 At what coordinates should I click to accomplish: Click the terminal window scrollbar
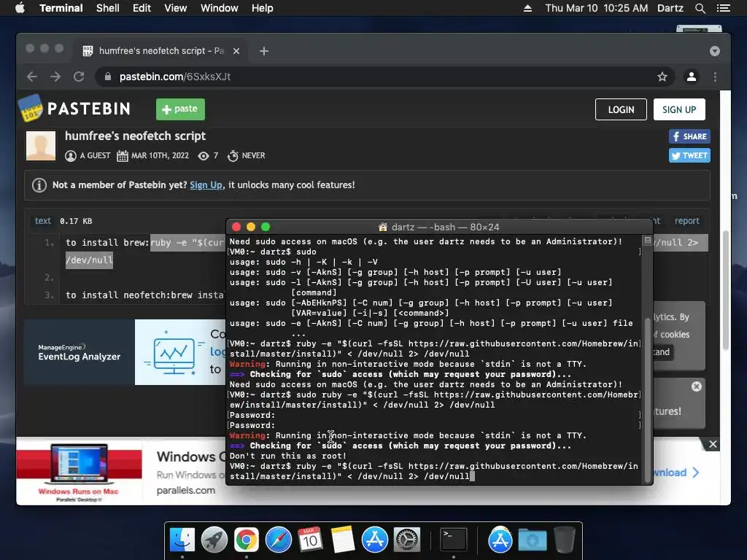647,400
